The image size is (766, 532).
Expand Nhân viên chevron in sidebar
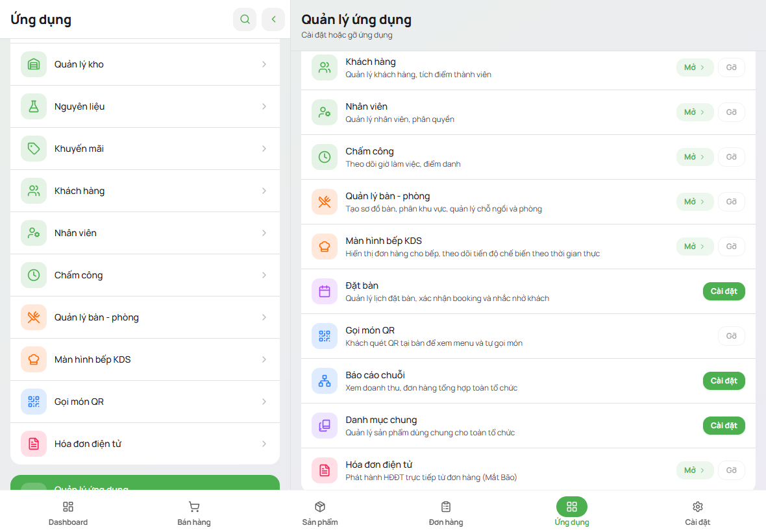(264, 233)
